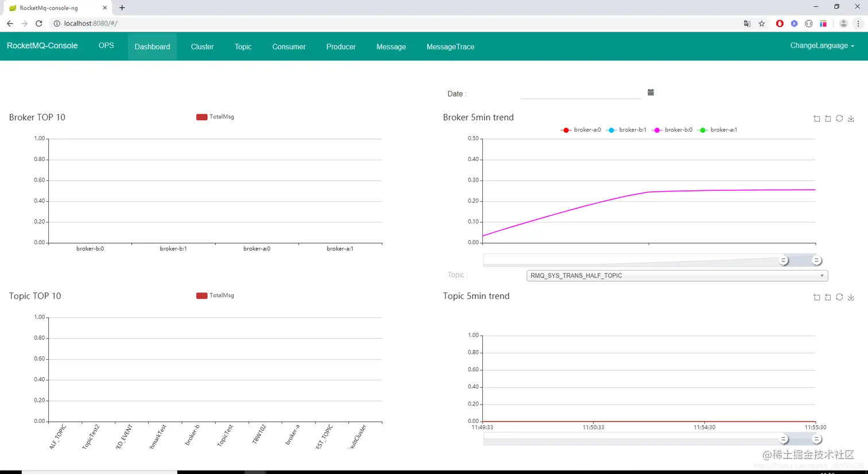Restore the Broker 5min trend chart
Screen dimensions: 868x474
[x=839, y=118]
